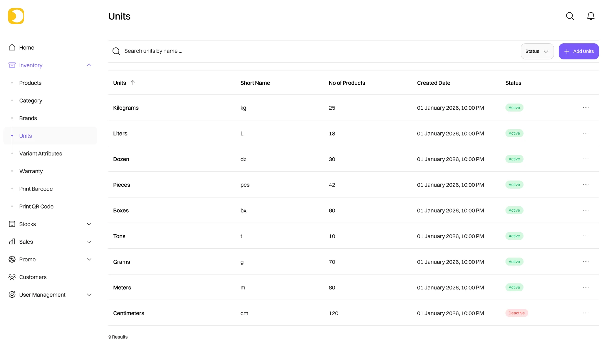The image size is (607, 364).
Task: Select the Customers icon
Action: (12, 277)
